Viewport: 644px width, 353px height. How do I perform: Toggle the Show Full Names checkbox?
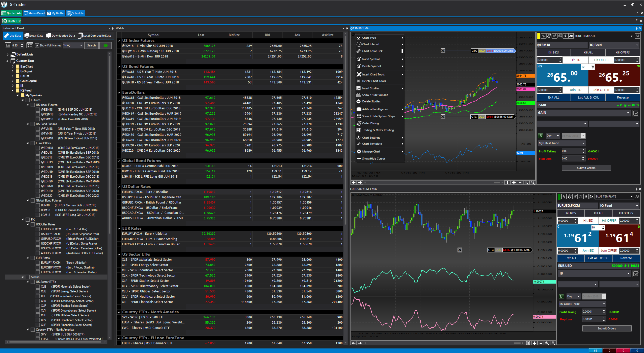(37, 45)
